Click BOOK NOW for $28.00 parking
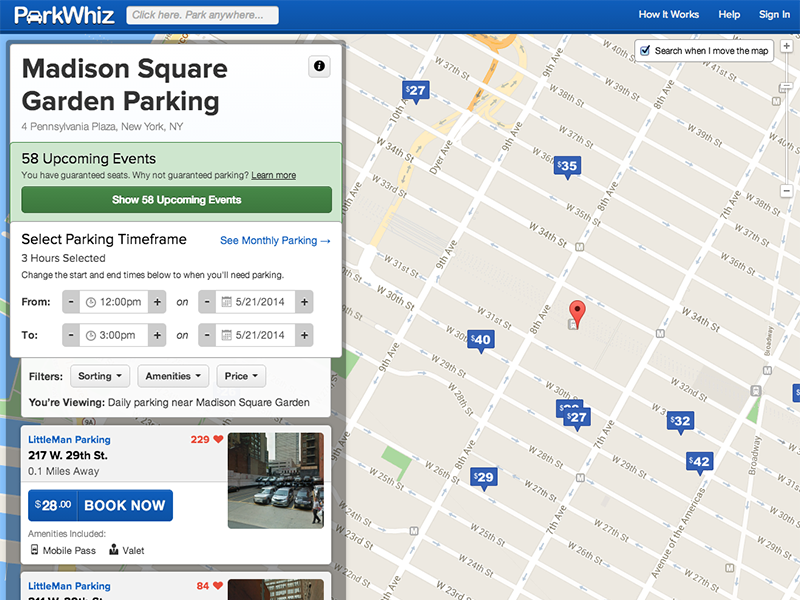The image size is (800, 600). (101, 505)
